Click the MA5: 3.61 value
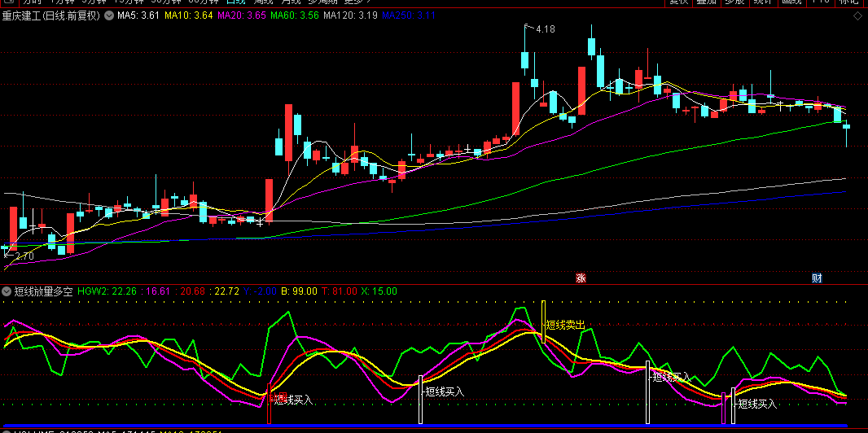Viewport: 868px width, 433px height. click(x=138, y=16)
